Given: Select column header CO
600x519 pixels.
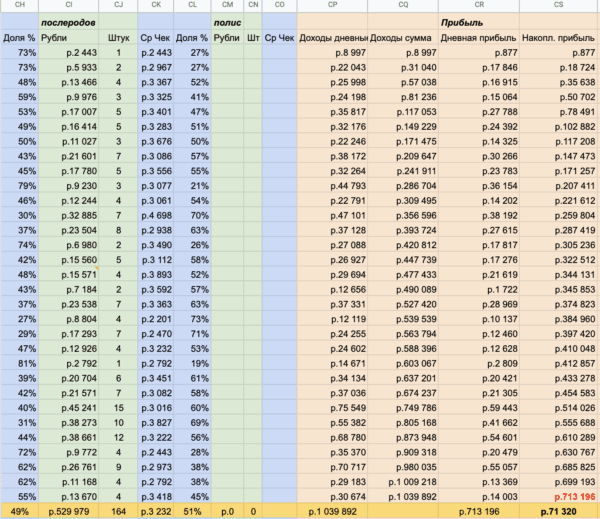Looking at the screenshot, I should pos(279,5).
